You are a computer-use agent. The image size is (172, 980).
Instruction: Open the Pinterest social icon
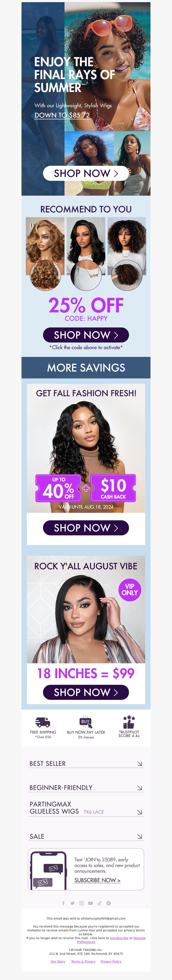tap(108, 903)
